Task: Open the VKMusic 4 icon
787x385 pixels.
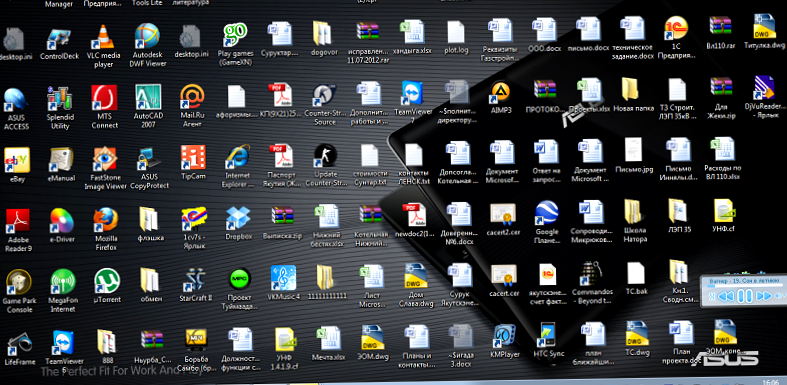Action: (283, 283)
